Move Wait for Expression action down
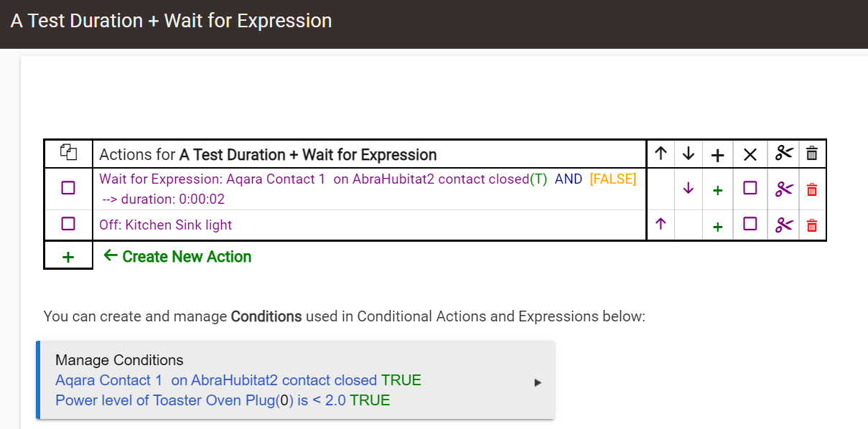The height and width of the screenshot is (429, 868). [689, 189]
